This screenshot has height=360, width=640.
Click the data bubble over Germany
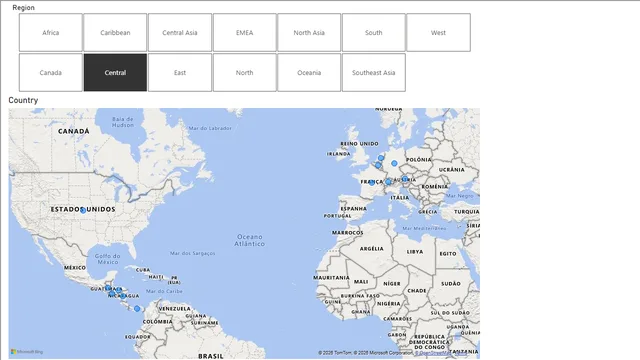(394, 163)
